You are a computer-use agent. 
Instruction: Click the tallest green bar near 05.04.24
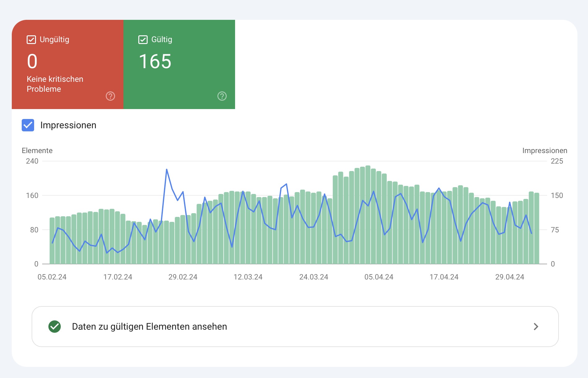tap(367, 186)
